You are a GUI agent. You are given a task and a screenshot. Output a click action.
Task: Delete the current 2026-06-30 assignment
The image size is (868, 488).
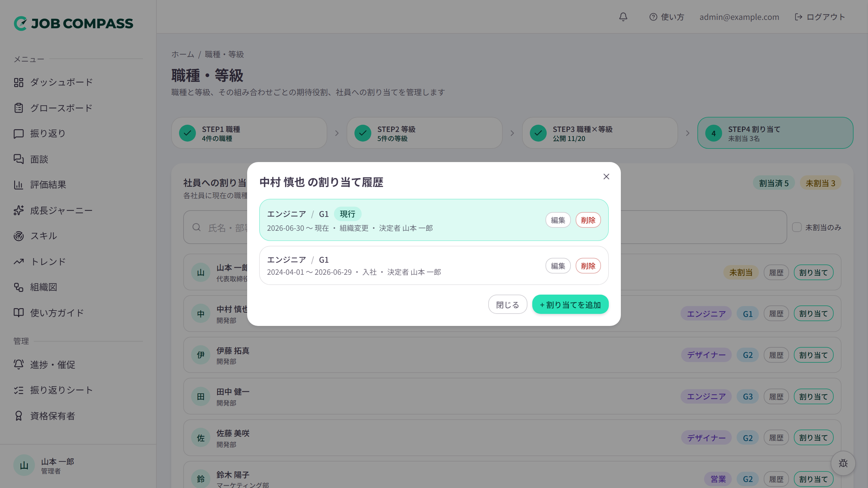(x=588, y=220)
